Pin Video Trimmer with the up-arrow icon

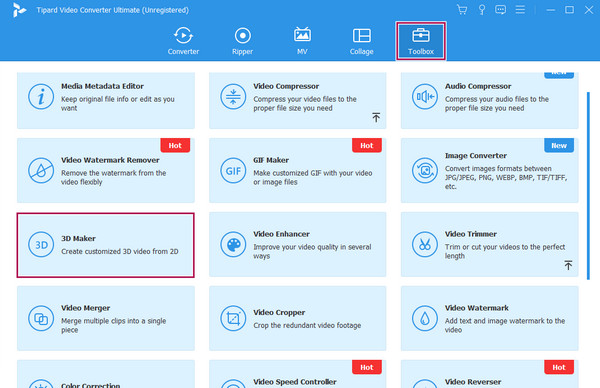coord(568,265)
